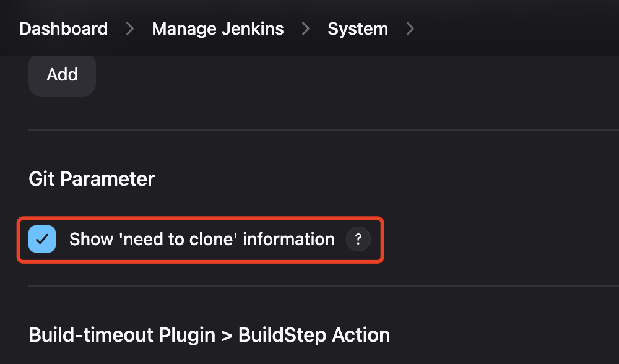Open help for 'need to clone' option
Screen dimensions: 619x364
tap(358, 239)
